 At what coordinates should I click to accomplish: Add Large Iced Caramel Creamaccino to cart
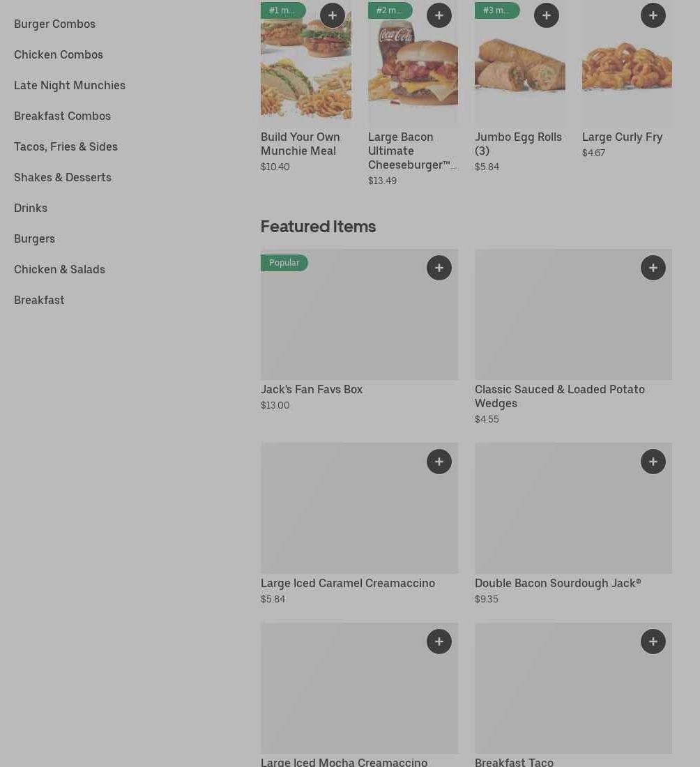439,462
